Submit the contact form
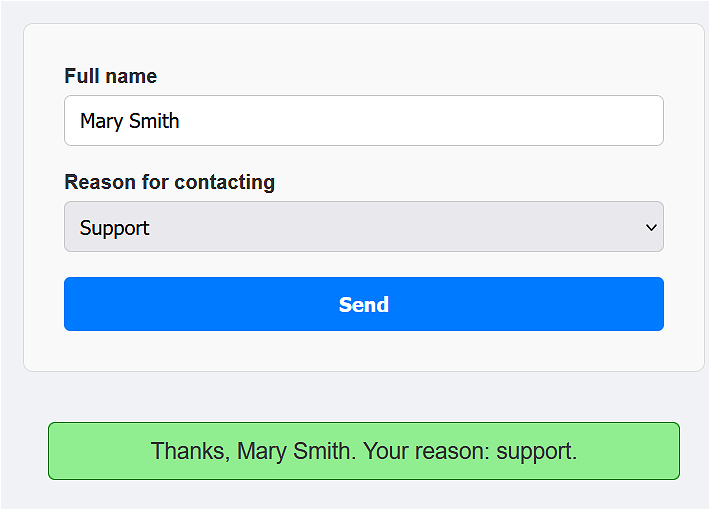This screenshot has height=510, width=710. [x=363, y=304]
